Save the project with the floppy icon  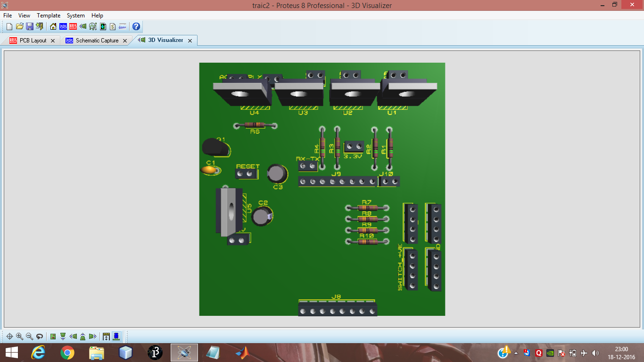click(30, 26)
